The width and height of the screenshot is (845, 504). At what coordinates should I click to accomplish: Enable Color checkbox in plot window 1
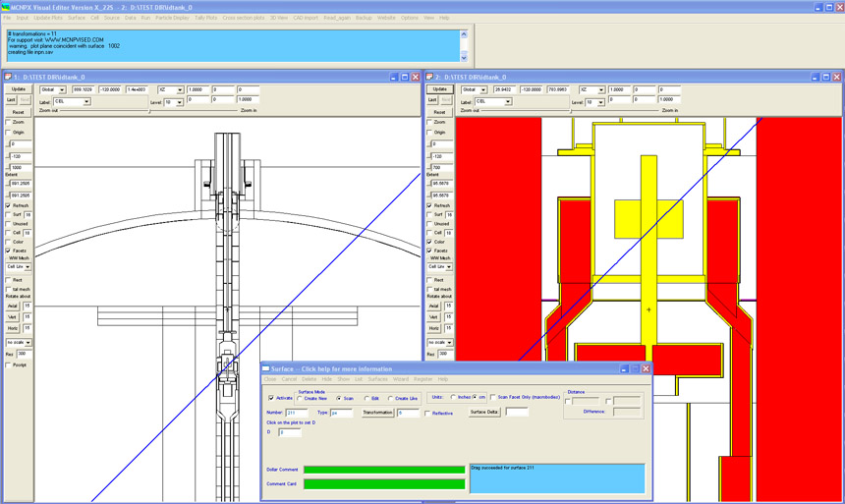(x=8, y=242)
